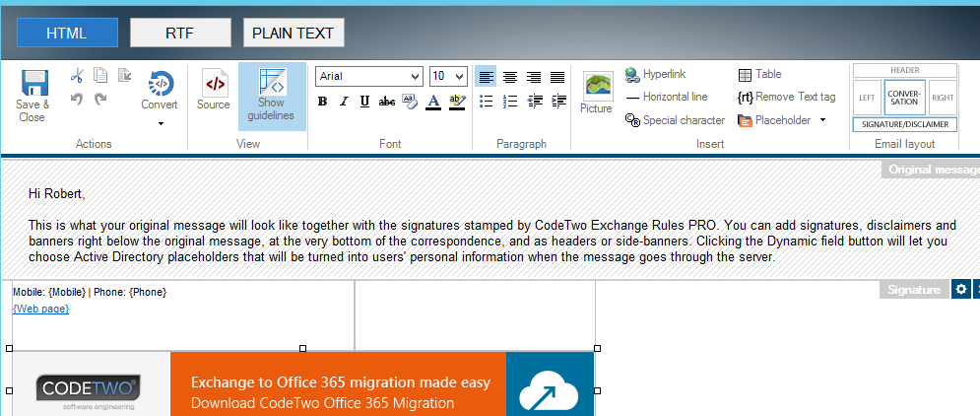Click the {Web page} link
This screenshot has height=416, width=980.
click(x=40, y=309)
